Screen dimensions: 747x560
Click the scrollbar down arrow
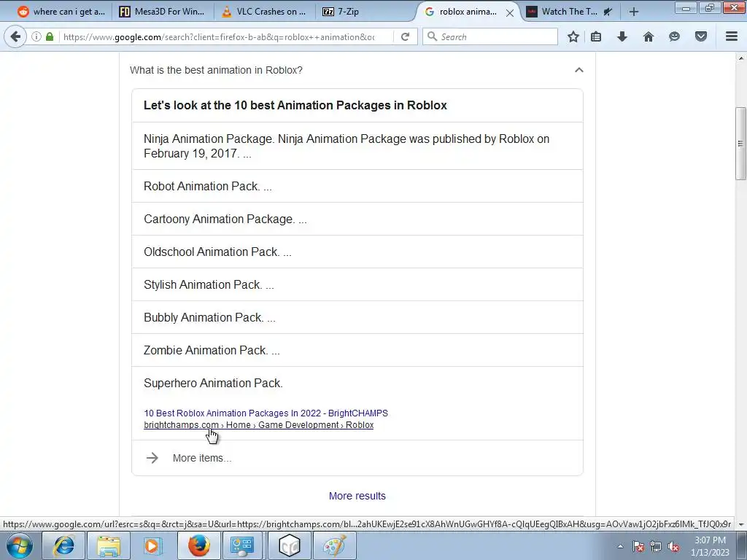pos(740,524)
